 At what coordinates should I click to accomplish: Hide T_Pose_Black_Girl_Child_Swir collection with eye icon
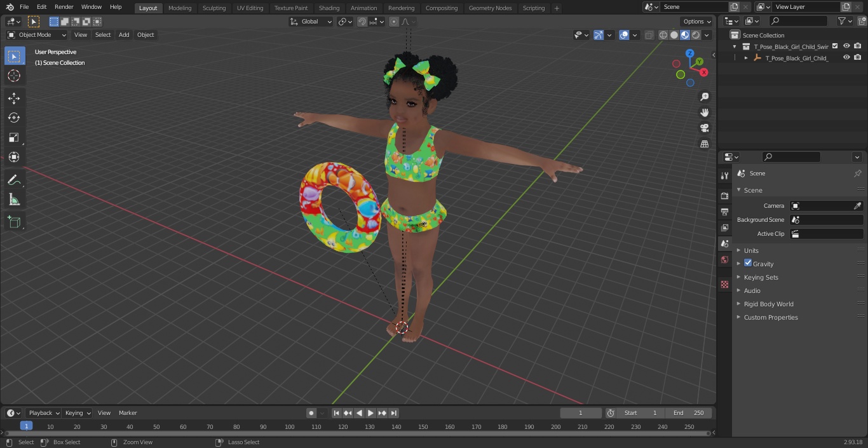tap(846, 46)
